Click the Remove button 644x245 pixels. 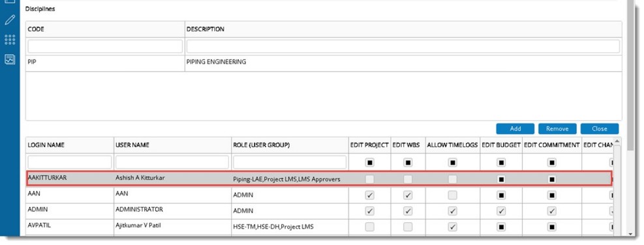coord(557,129)
